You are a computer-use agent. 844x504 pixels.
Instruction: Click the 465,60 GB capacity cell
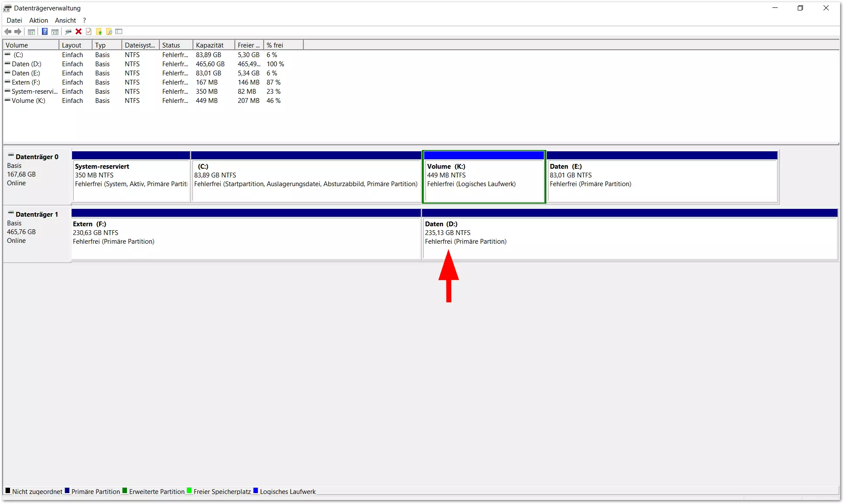(x=210, y=64)
